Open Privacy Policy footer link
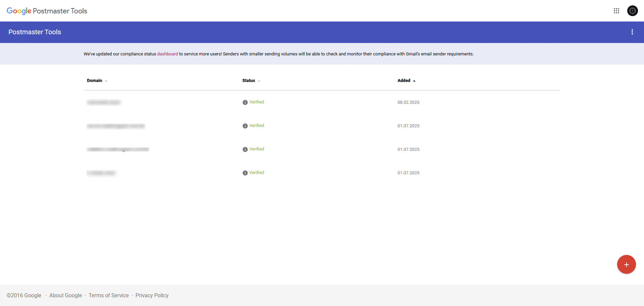This screenshot has width=644, height=306. tap(152, 295)
